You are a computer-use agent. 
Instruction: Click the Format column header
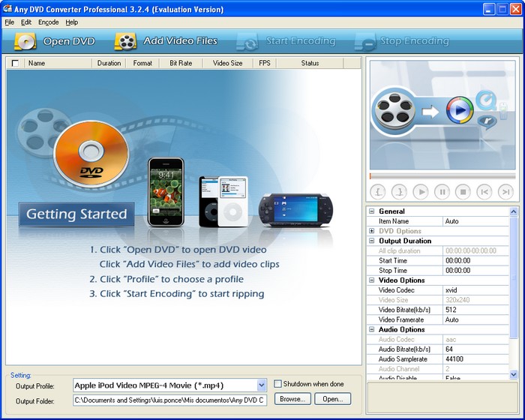pyautogui.click(x=142, y=63)
